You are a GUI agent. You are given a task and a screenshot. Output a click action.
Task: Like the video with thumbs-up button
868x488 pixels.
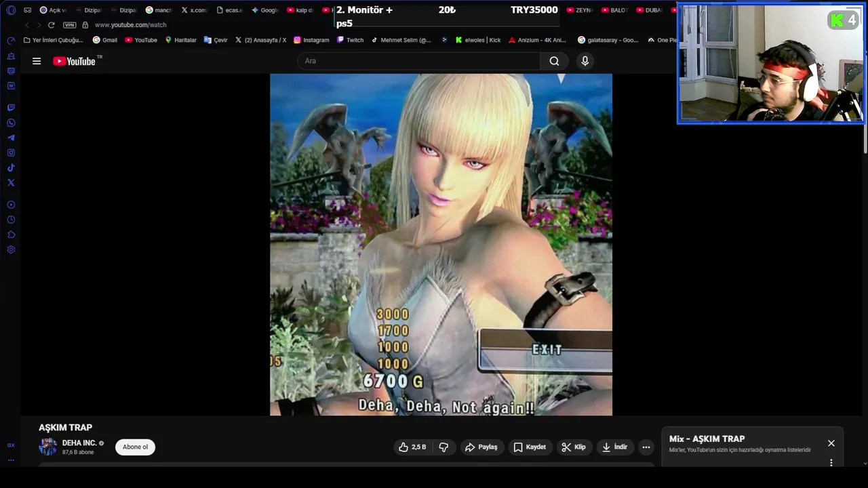[412, 447]
